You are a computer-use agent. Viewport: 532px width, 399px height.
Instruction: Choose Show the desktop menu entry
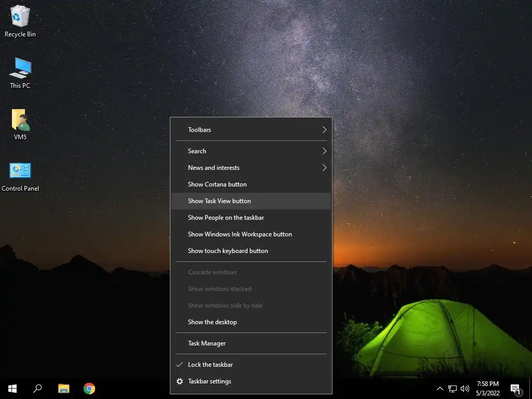(251, 322)
